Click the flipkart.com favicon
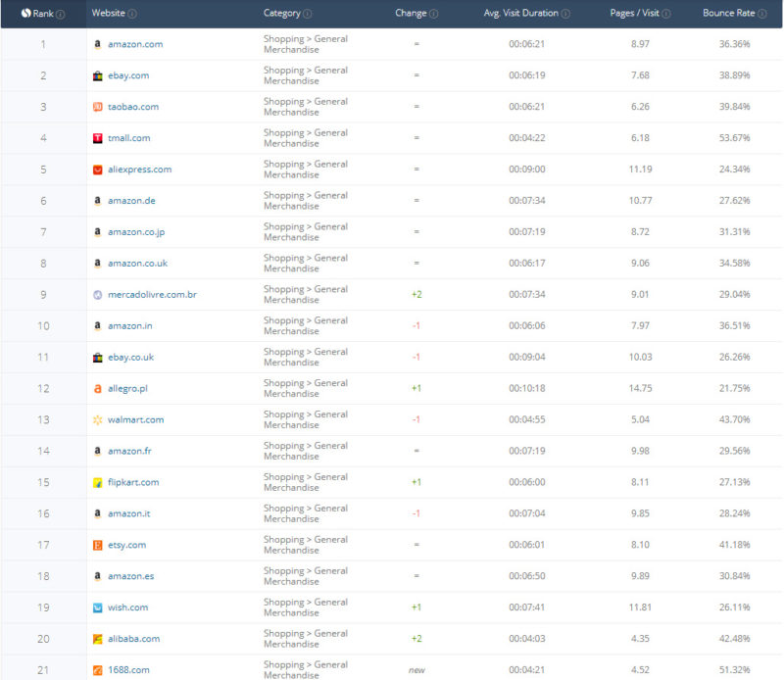Screen dimensions: 784x680 tap(97, 482)
